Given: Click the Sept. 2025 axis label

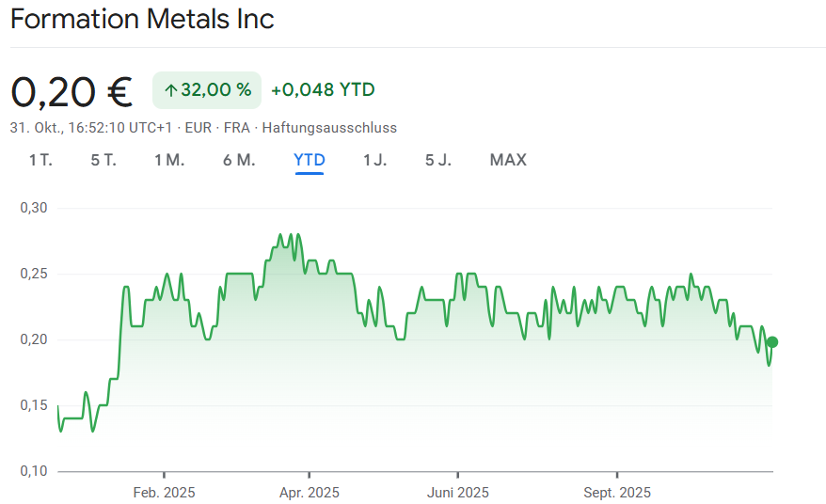Looking at the screenshot, I should [617, 493].
